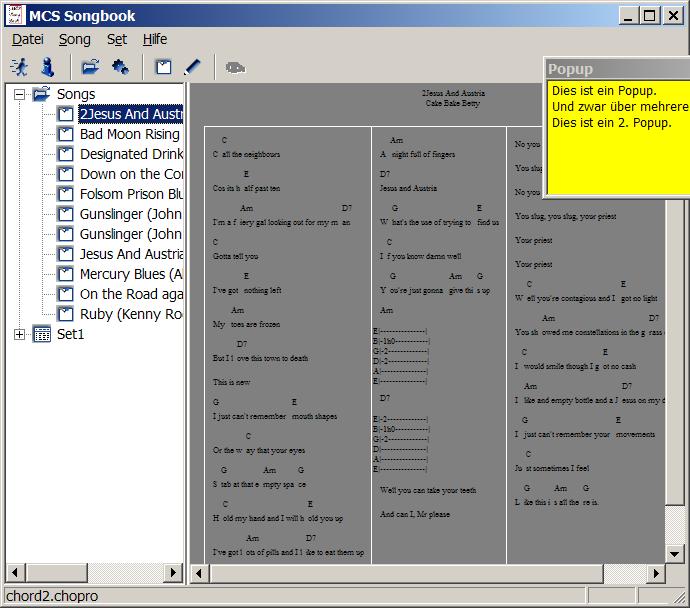Click the song tree's right scroll arrow
This screenshot has height=608, width=690.
[174, 573]
